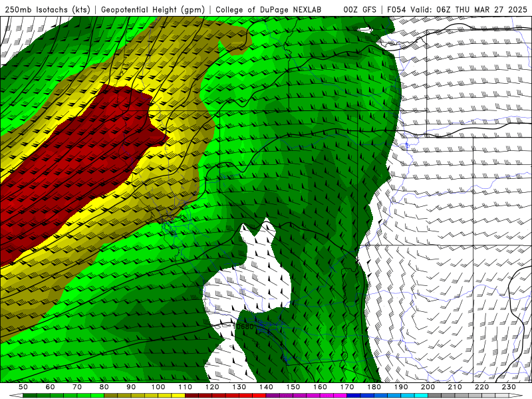Choose the 210 scale label
532x399 pixels.
point(455,387)
